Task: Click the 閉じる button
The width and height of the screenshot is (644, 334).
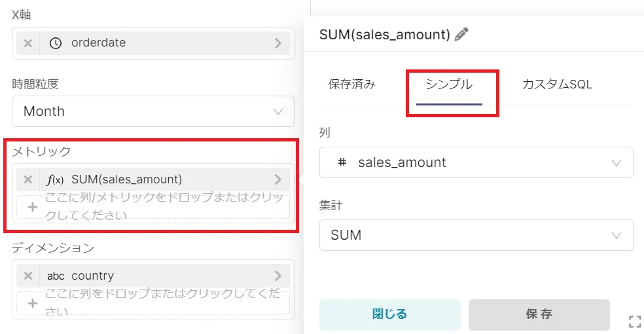Action: click(389, 314)
